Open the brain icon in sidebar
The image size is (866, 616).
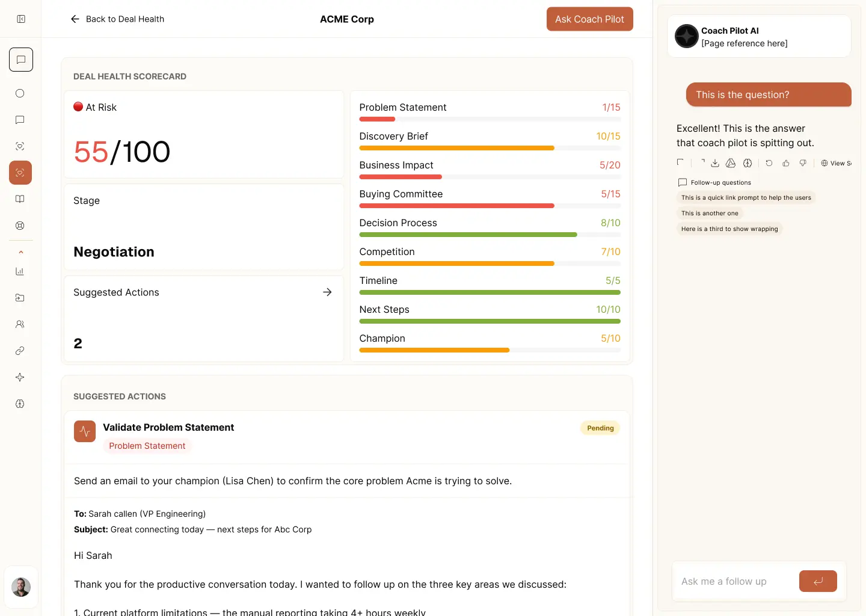tap(20, 404)
